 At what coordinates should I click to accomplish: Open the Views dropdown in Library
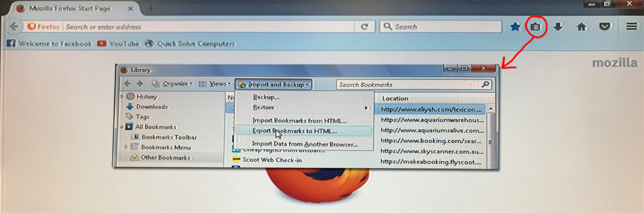tap(215, 84)
